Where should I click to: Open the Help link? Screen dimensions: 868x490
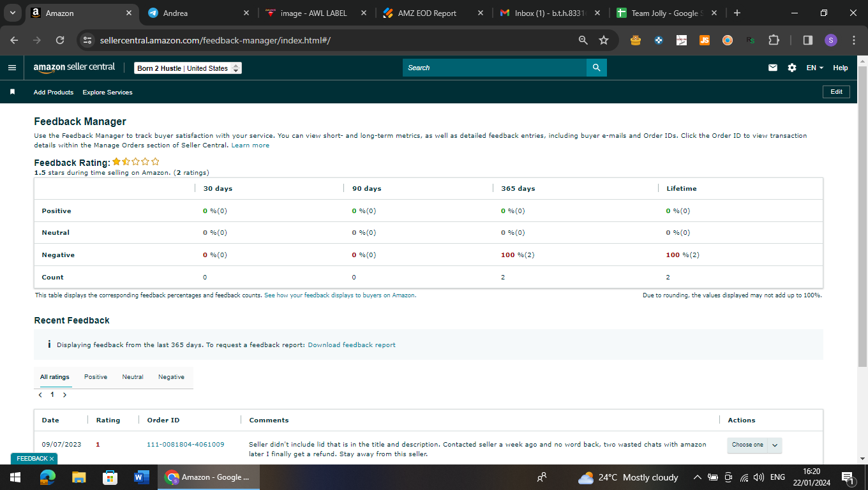(841, 68)
